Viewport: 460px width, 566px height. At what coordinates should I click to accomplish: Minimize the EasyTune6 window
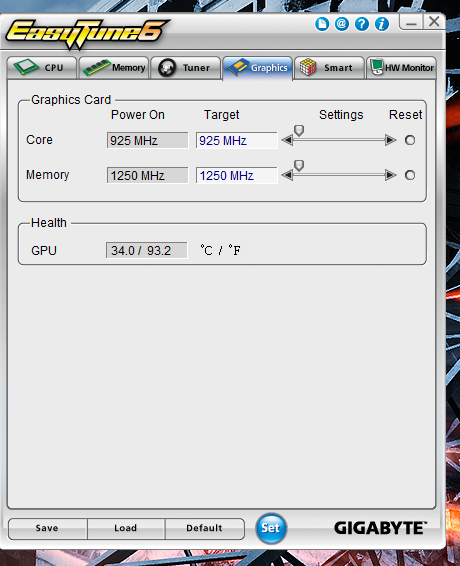click(411, 22)
